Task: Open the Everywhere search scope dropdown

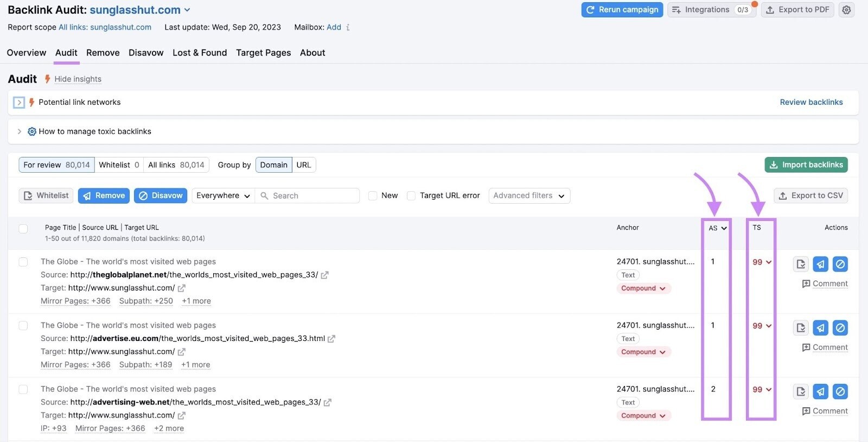Action: tap(223, 195)
